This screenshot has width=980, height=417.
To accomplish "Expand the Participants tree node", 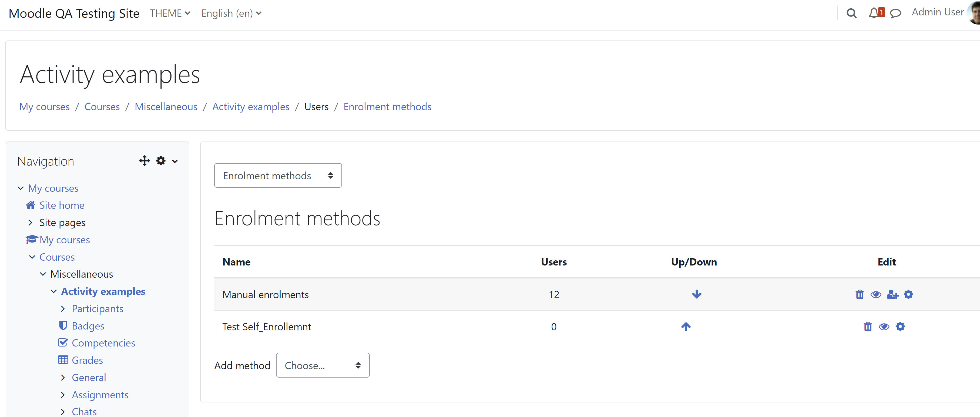I will coord(63,309).
